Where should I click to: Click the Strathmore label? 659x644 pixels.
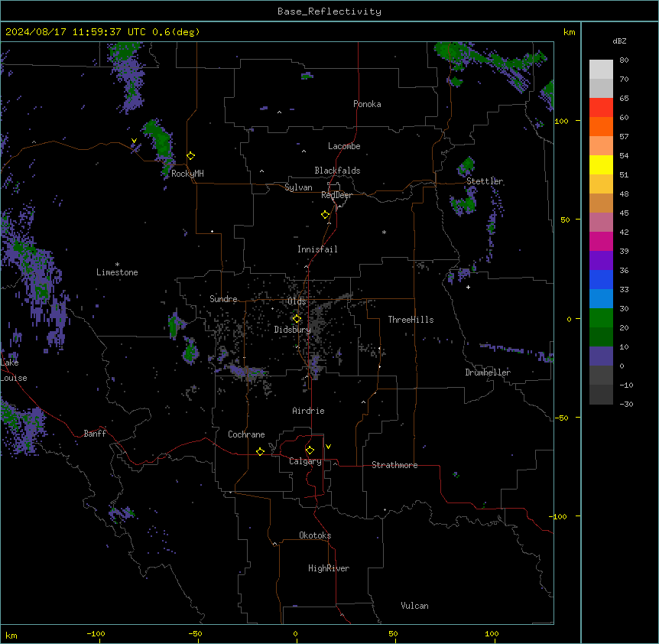pos(394,465)
